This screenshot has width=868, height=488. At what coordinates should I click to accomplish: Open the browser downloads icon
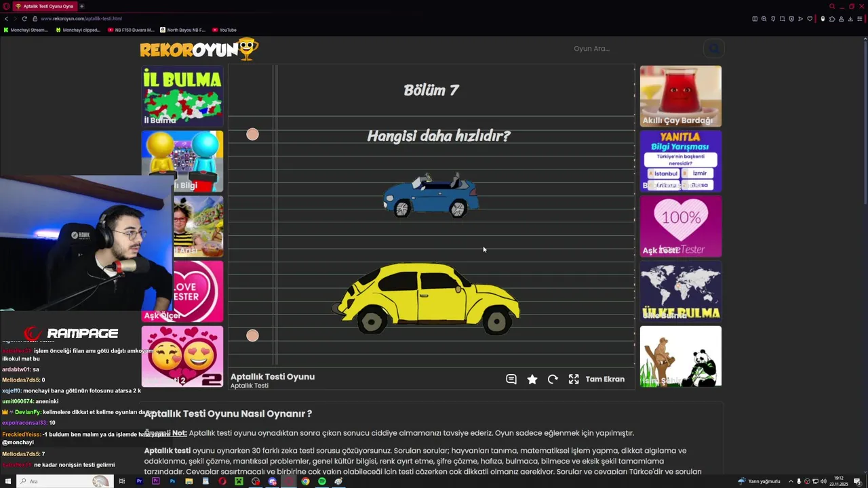point(850,19)
